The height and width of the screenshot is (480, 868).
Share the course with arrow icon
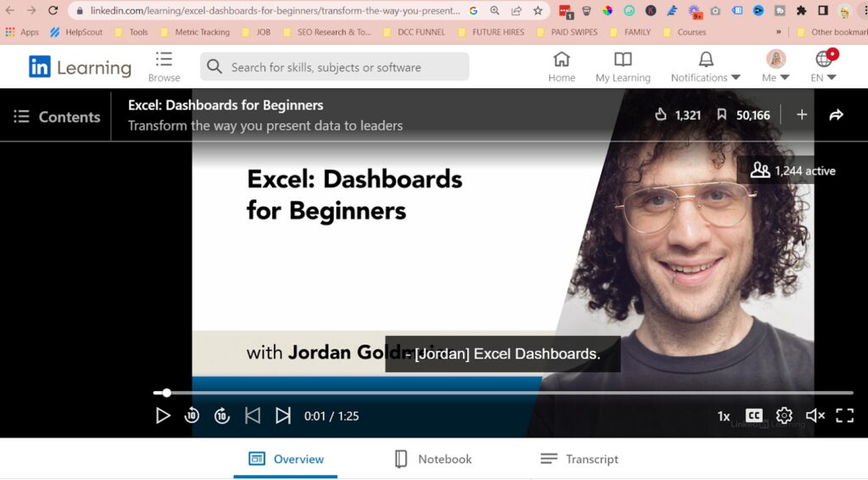pyautogui.click(x=836, y=114)
